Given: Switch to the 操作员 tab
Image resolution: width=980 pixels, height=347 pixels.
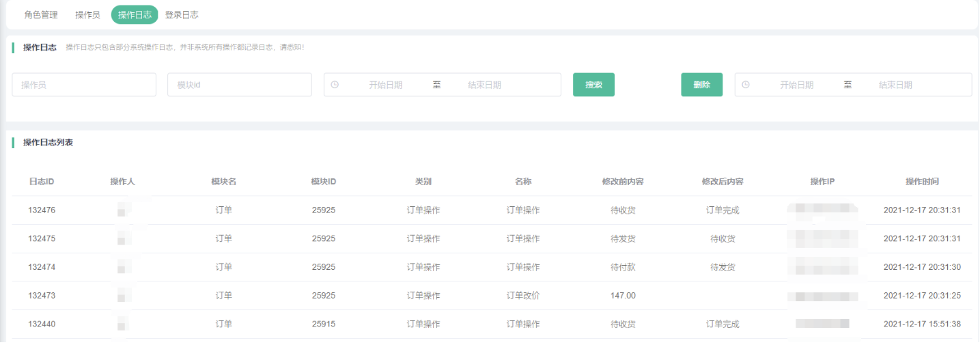Looking at the screenshot, I should tap(87, 14).
